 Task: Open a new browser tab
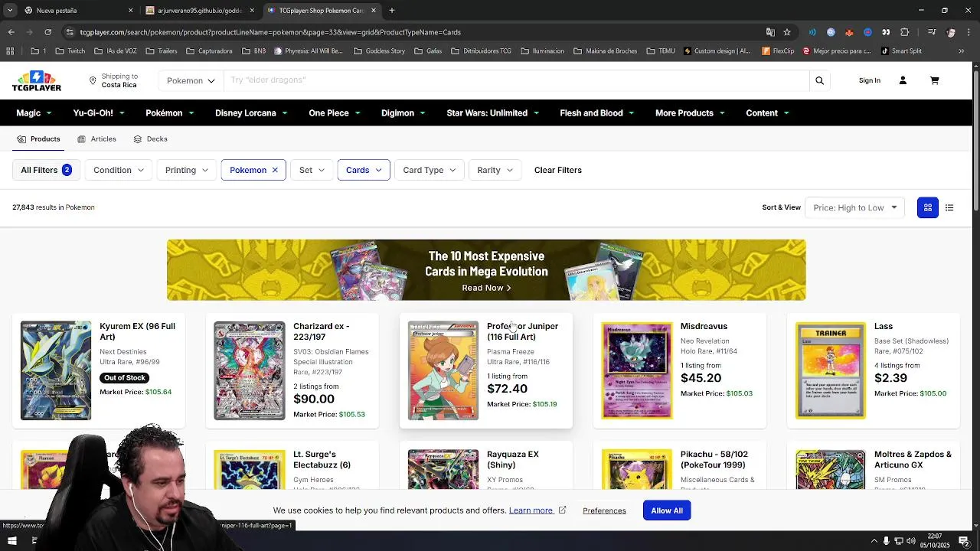(391, 11)
